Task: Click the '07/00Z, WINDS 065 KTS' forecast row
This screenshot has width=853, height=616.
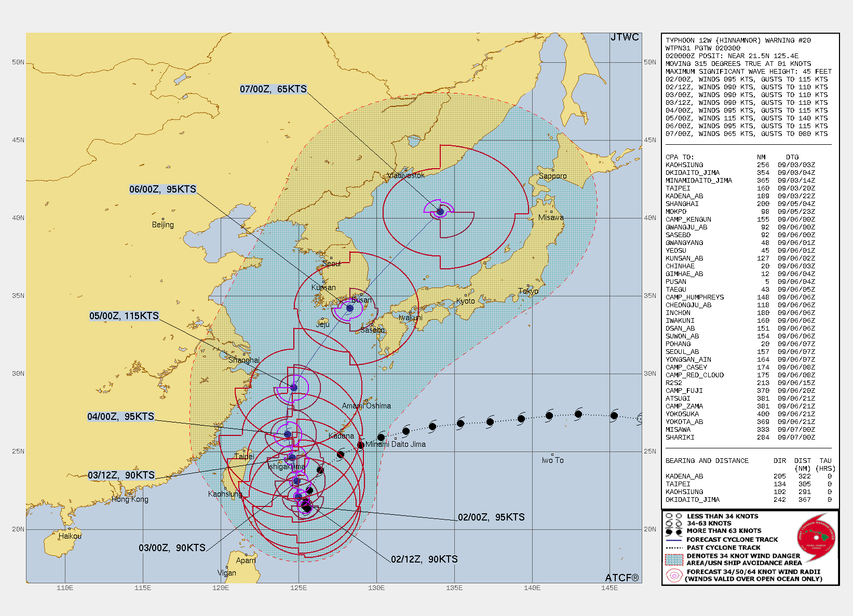Action: 747,134
